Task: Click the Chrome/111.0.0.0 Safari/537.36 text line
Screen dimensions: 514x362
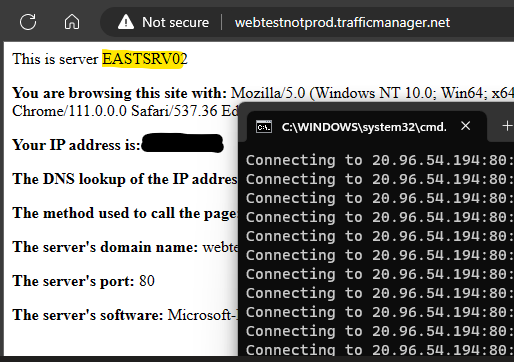Action: pyautogui.click(x=125, y=111)
